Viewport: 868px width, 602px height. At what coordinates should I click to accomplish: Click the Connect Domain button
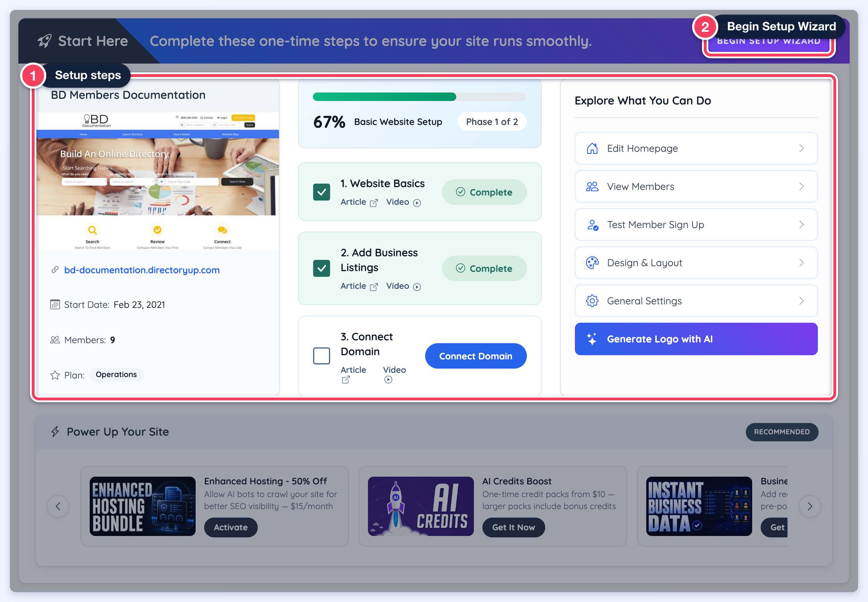pyautogui.click(x=476, y=356)
